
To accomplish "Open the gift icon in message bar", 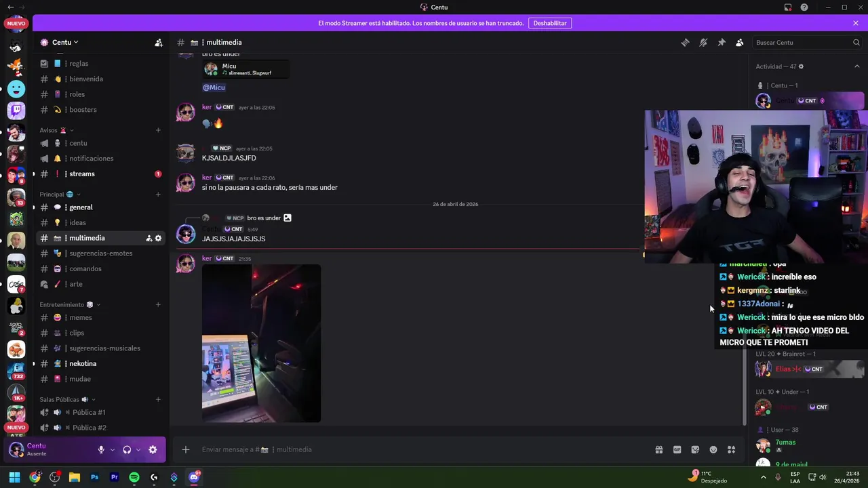I will click(x=658, y=450).
